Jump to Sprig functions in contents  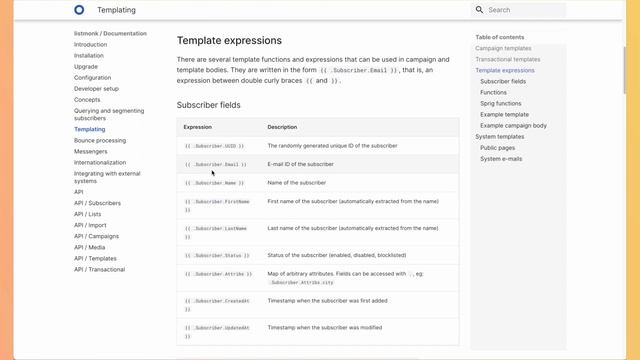point(500,103)
